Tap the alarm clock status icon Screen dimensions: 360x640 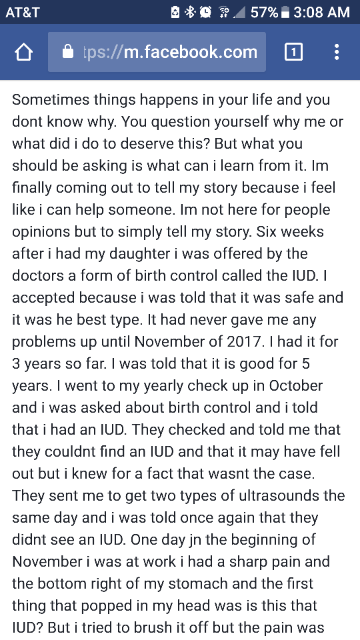[205, 12]
